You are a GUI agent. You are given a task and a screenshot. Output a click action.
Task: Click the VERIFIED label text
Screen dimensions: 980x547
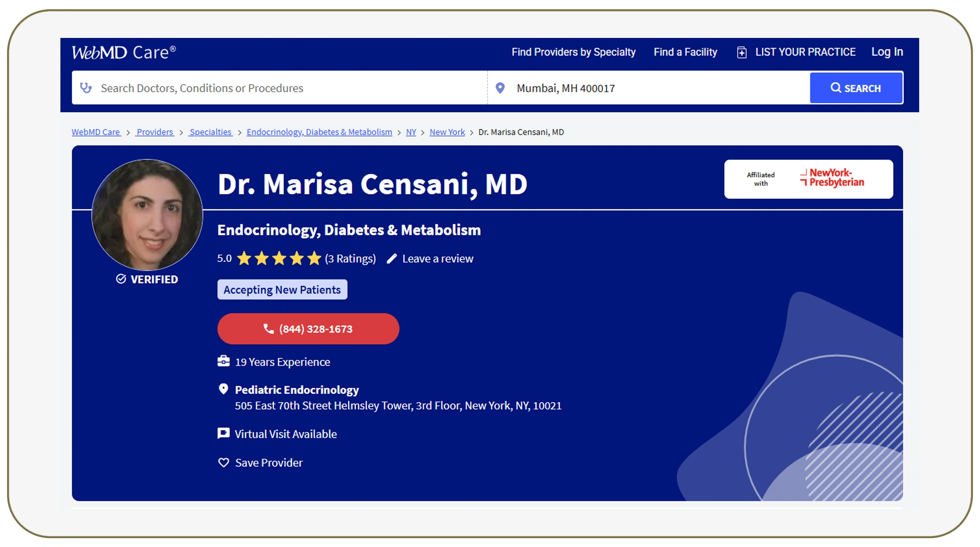point(154,279)
